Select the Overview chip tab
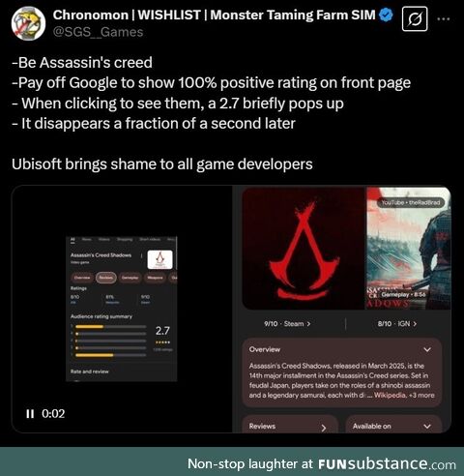464x476 pixels. [x=82, y=278]
